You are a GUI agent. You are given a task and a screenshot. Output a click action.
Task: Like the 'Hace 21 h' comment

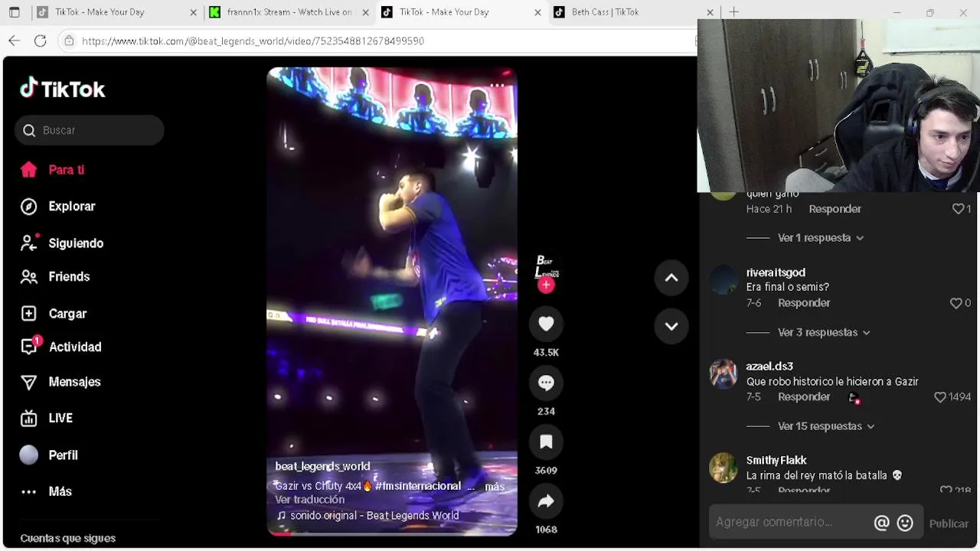(x=958, y=209)
